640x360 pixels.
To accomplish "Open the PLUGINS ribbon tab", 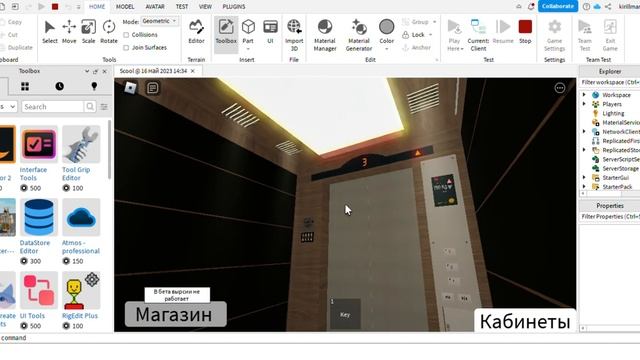I will point(234,7).
